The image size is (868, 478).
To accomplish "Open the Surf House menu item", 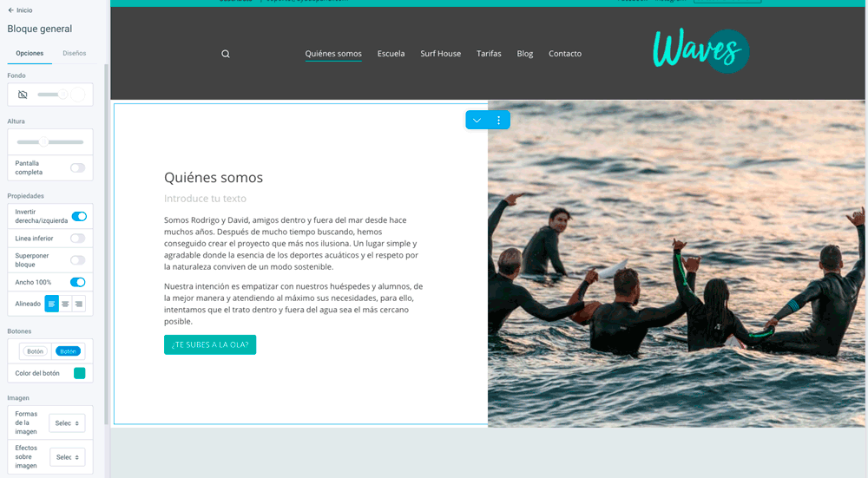I will point(441,54).
